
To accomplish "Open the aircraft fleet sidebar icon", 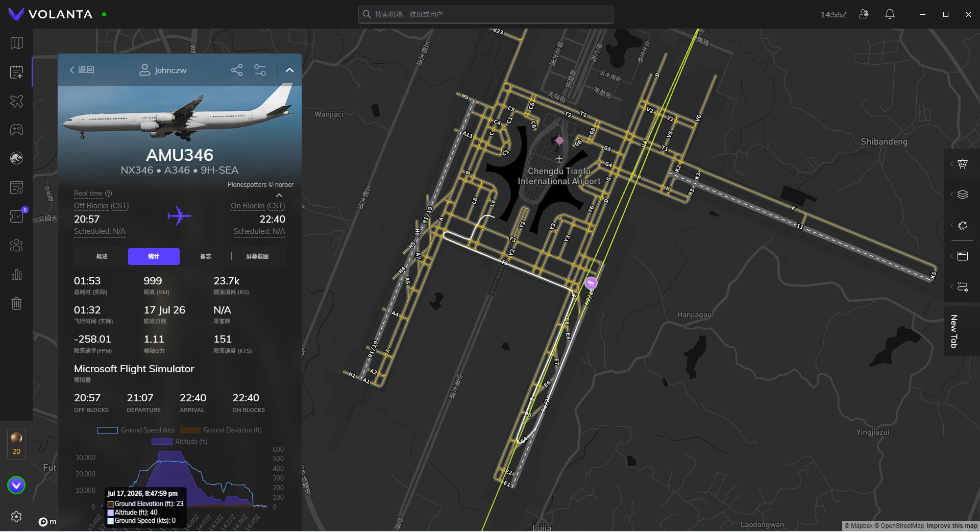I will click(x=17, y=101).
